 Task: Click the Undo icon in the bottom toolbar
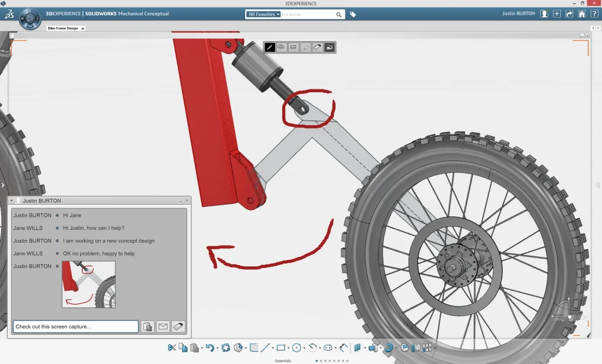tap(210, 348)
